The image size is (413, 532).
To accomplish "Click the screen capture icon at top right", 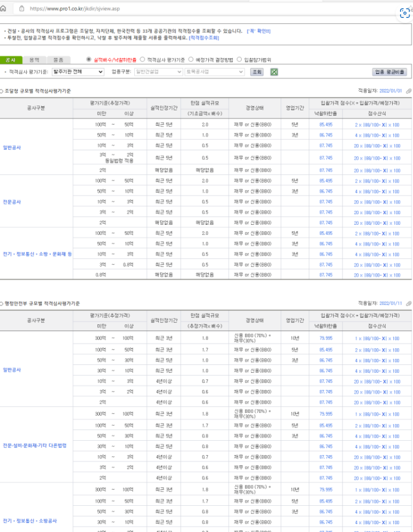I will click(405, 13).
